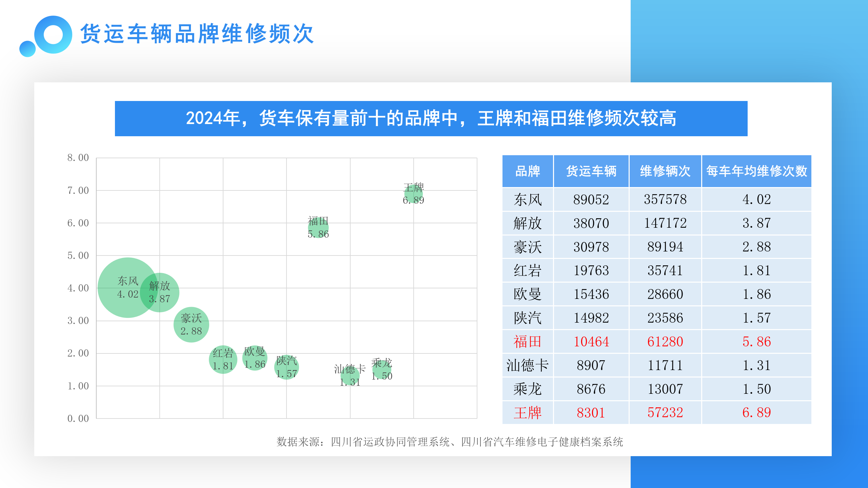Image resolution: width=868 pixels, height=488 pixels.
Task: Click the slide title 货运车辆品牌维修频次
Action: 197,34
